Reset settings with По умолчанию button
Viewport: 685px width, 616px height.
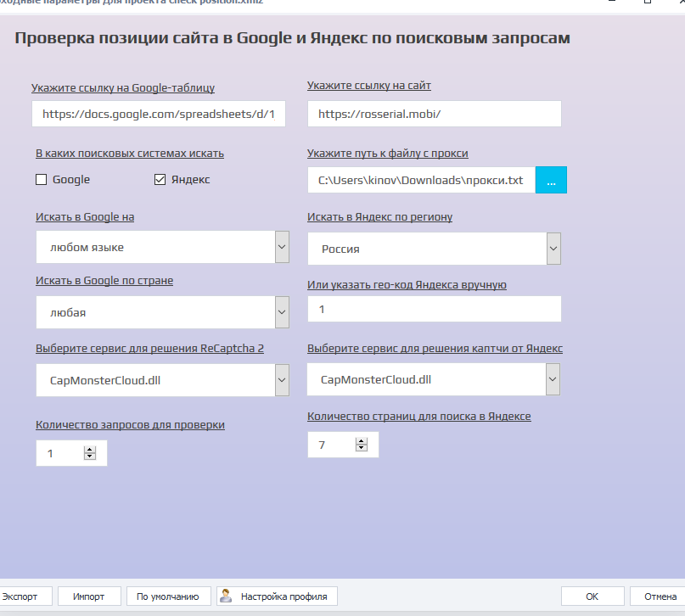pyautogui.click(x=168, y=596)
